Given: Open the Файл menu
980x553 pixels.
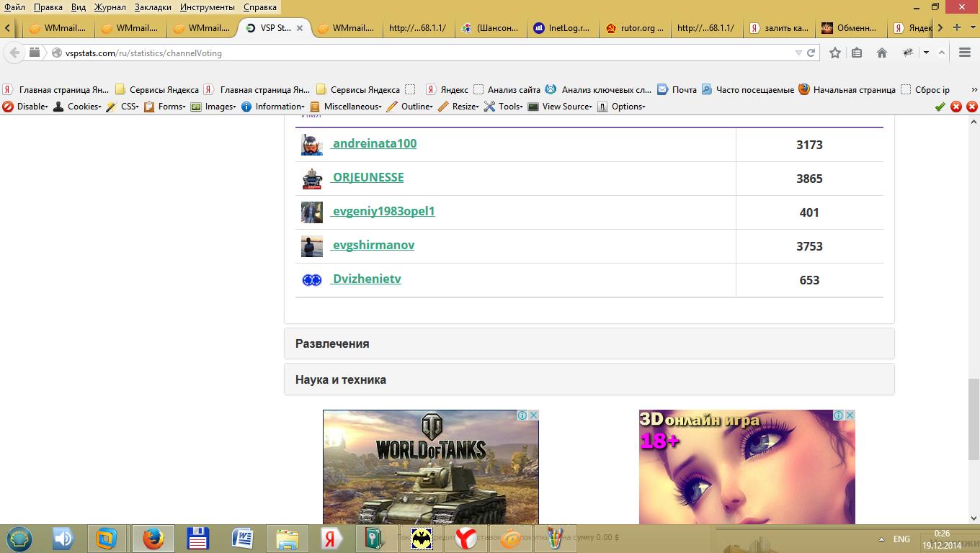Looking at the screenshot, I should [14, 7].
